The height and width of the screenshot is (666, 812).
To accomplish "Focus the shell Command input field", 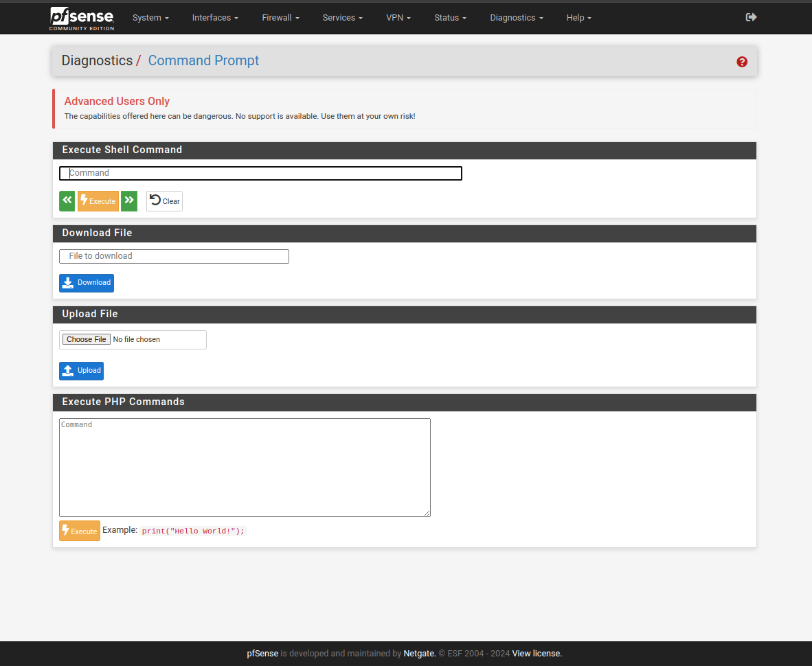I will click(x=260, y=173).
